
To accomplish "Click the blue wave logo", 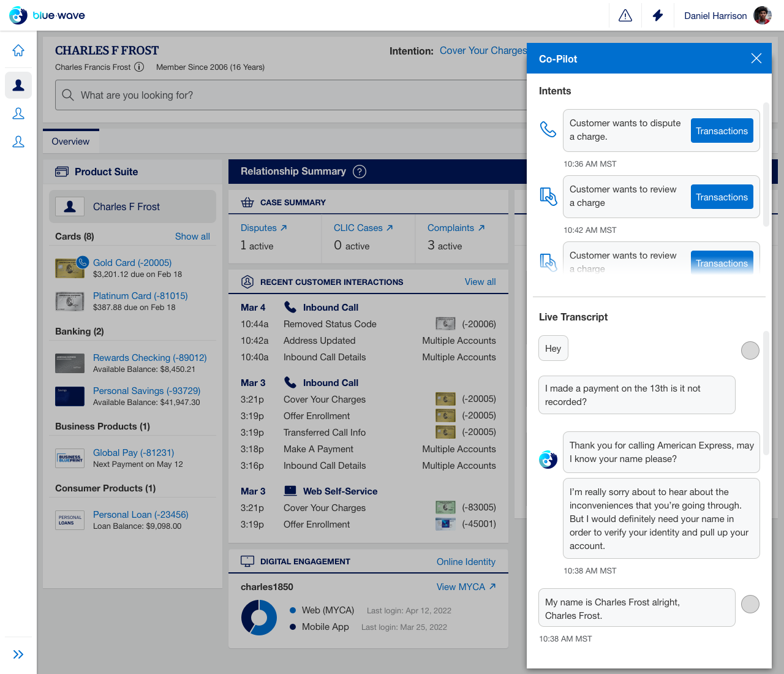I will [x=47, y=15].
